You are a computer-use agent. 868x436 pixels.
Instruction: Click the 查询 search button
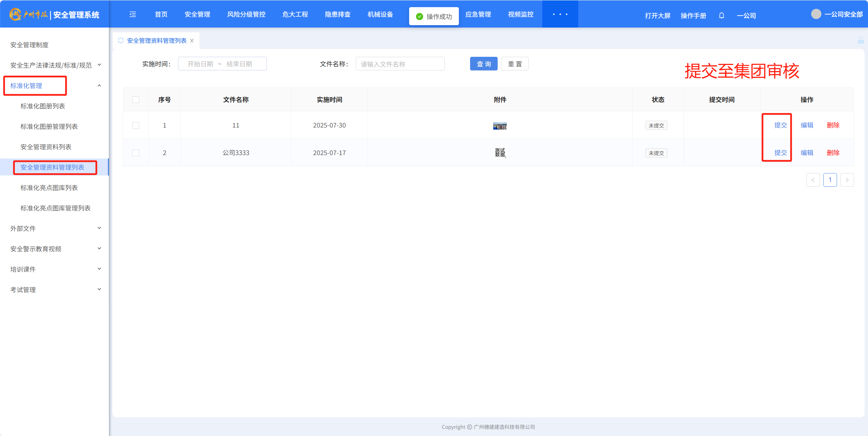[483, 64]
